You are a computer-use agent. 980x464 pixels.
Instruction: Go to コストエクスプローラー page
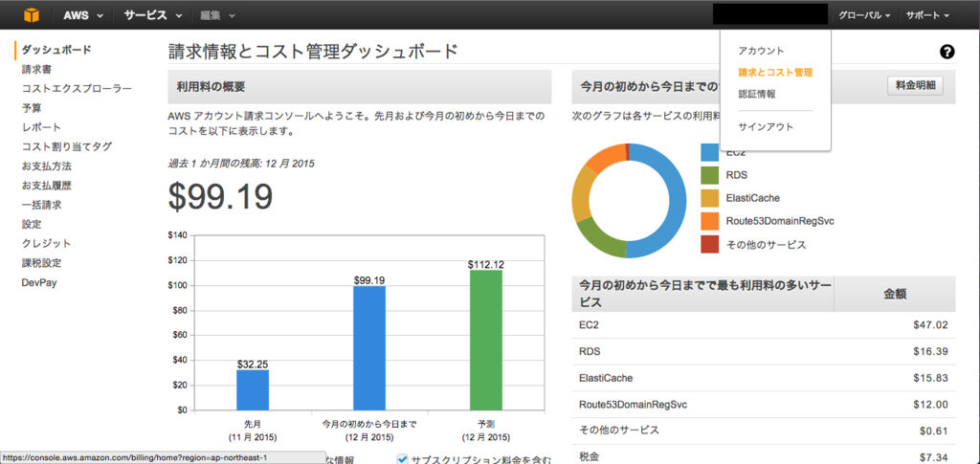(77, 88)
